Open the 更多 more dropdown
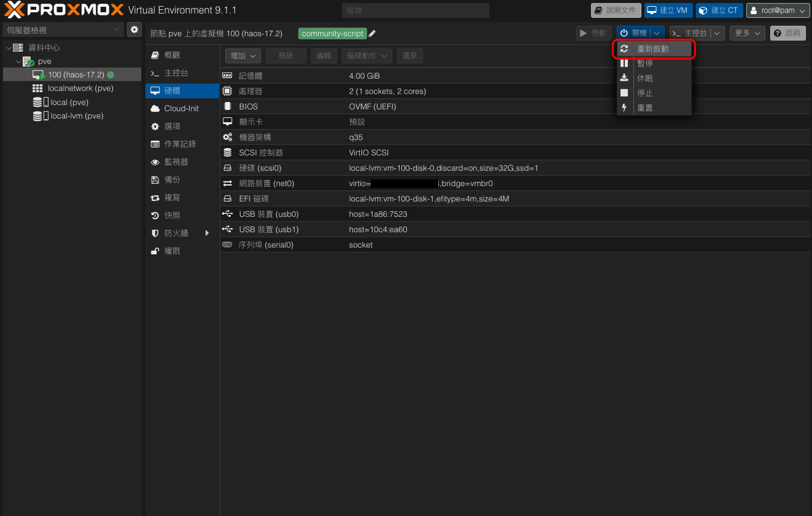This screenshot has width=812, height=516. click(x=747, y=33)
